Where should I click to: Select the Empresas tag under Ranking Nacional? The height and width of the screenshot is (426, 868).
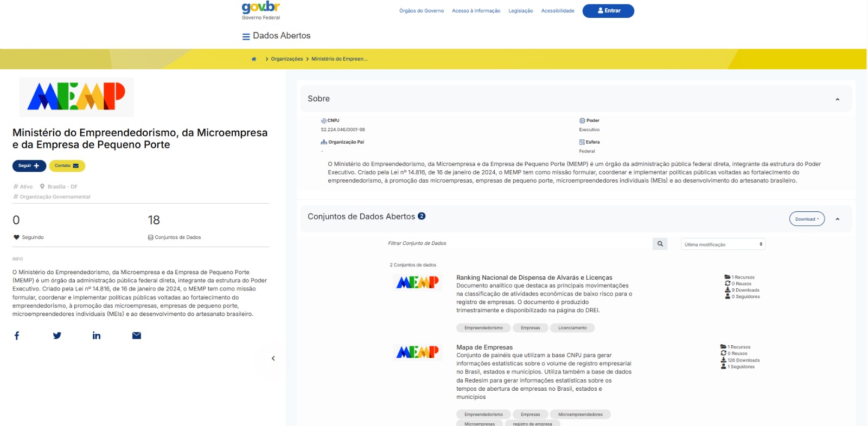click(x=531, y=328)
